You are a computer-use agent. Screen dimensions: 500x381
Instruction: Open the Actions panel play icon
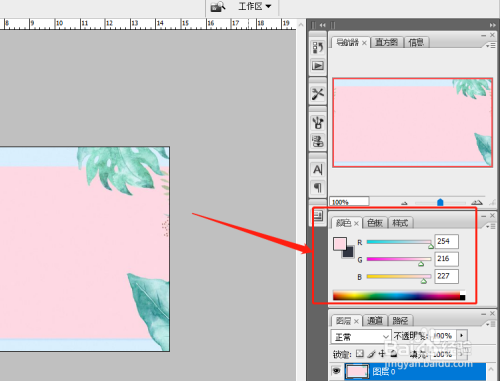click(x=318, y=65)
